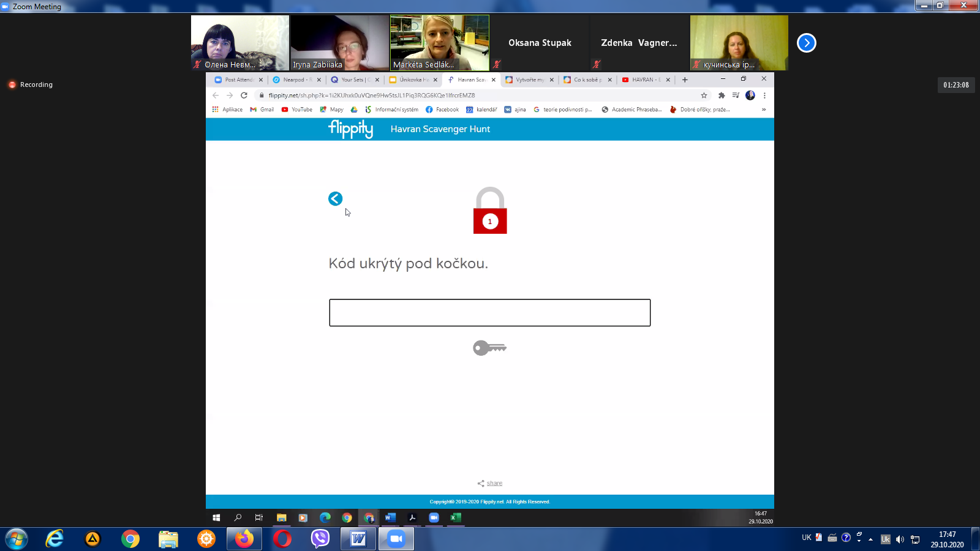This screenshot has height=551, width=980.
Task: Switch to the Nearpod browser tab
Action: click(296, 80)
